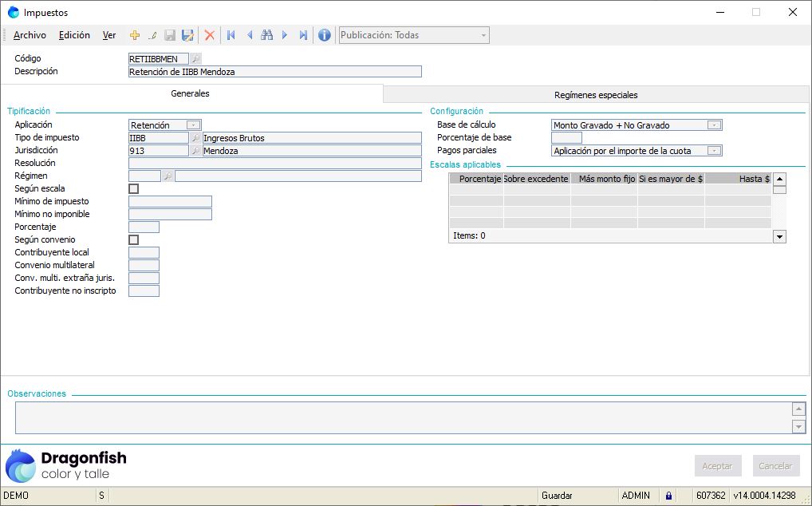Toggle the Según escala checkbox
This screenshot has height=506, width=812.
(134, 188)
